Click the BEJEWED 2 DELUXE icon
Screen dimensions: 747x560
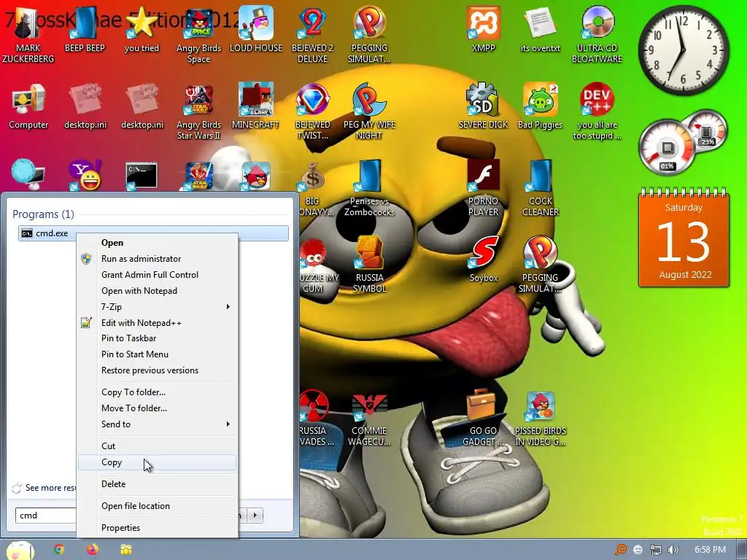(x=312, y=34)
